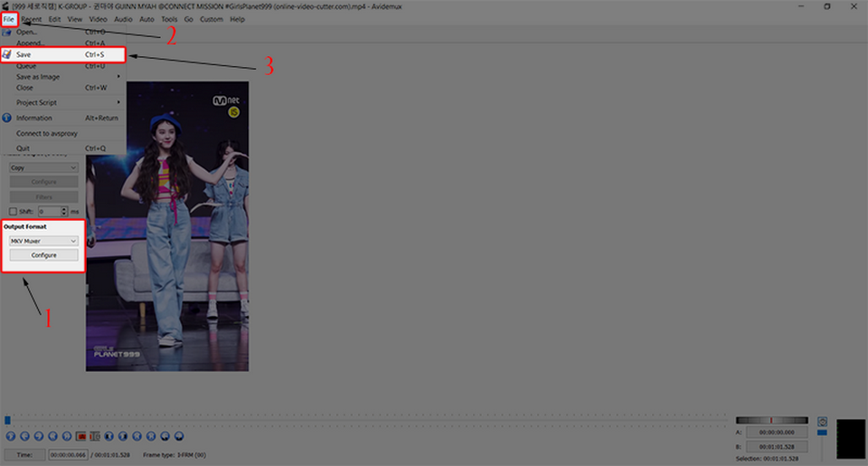Open the Help menu

pos(238,19)
